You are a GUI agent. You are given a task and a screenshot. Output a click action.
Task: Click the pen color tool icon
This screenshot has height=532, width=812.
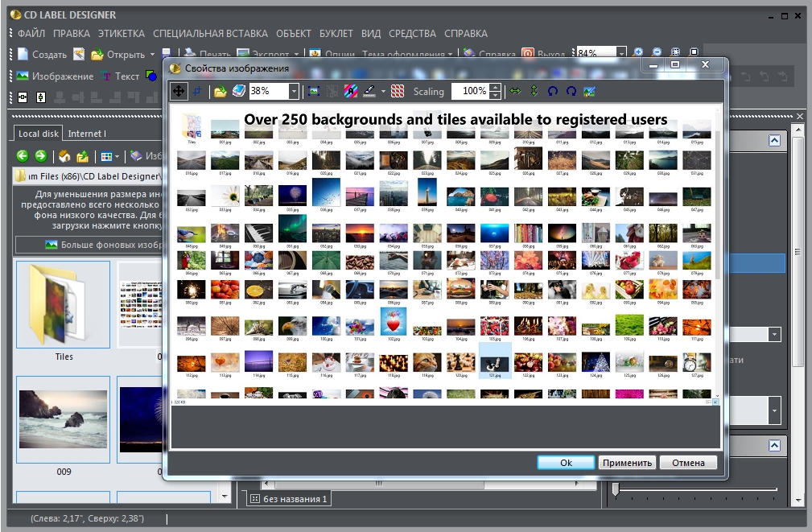pyautogui.click(x=369, y=92)
